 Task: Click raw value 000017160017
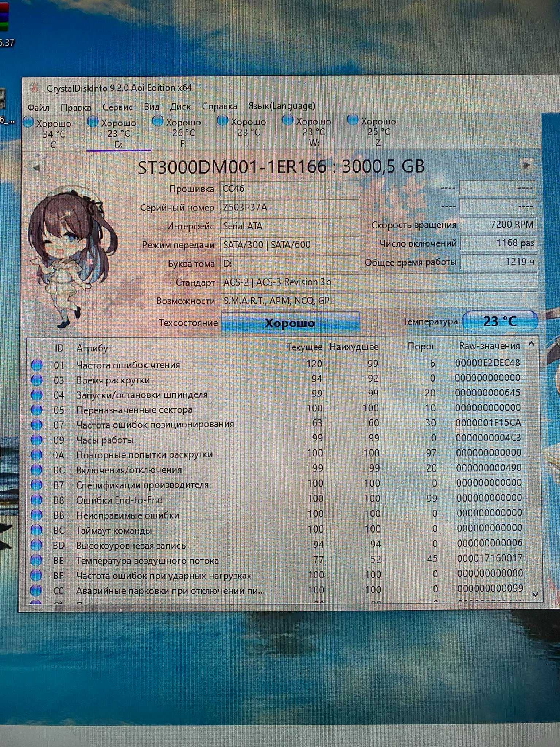point(490,558)
